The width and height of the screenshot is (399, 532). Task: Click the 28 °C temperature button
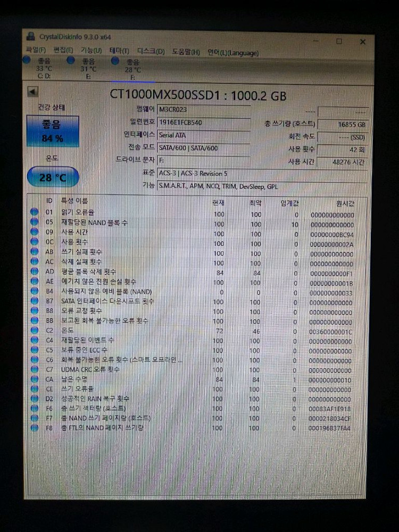pos(53,177)
